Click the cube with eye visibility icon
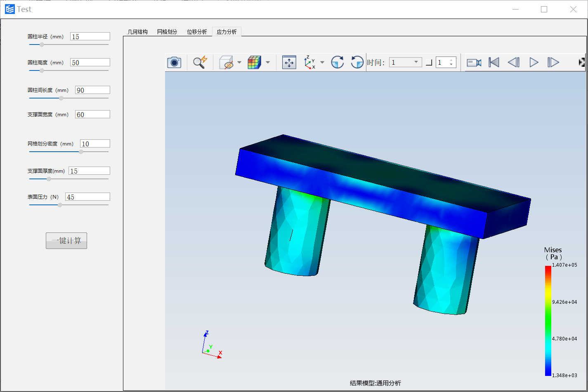This screenshot has width=588, height=392. pyautogui.click(x=226, y=62)
